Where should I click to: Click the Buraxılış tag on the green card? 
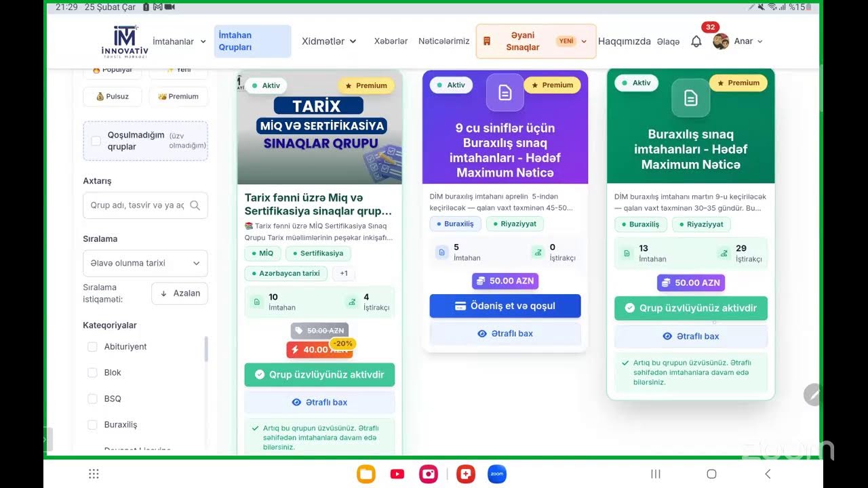tap(641, 224)
